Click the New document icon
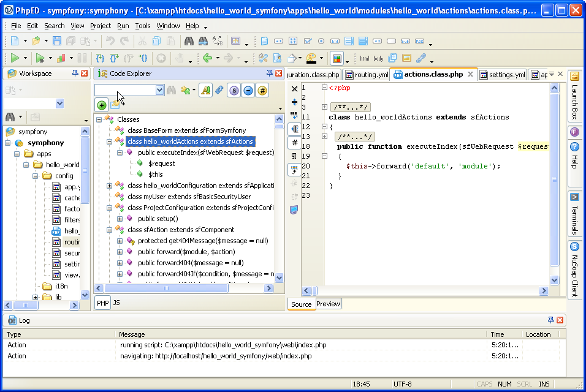This screenshot has width=586, height=392. 14,41
